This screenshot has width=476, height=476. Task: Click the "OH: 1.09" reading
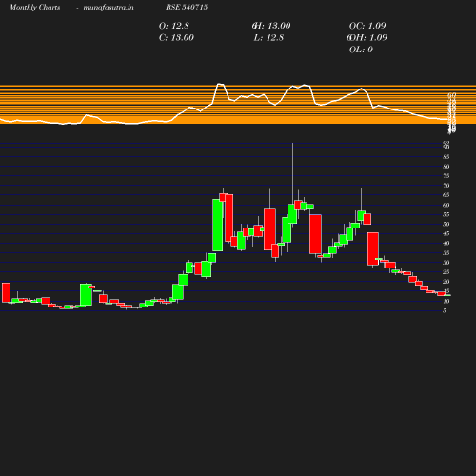click(367, 38)
